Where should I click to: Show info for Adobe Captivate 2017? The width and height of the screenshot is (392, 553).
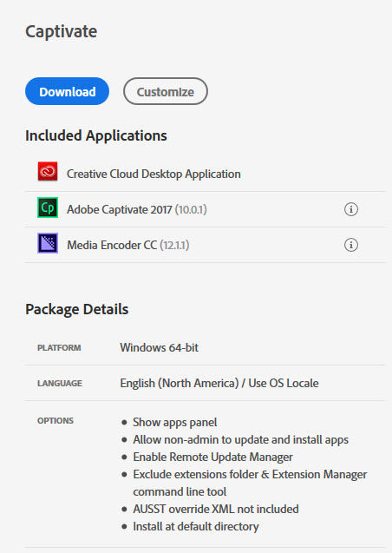[x=350, y=209]
